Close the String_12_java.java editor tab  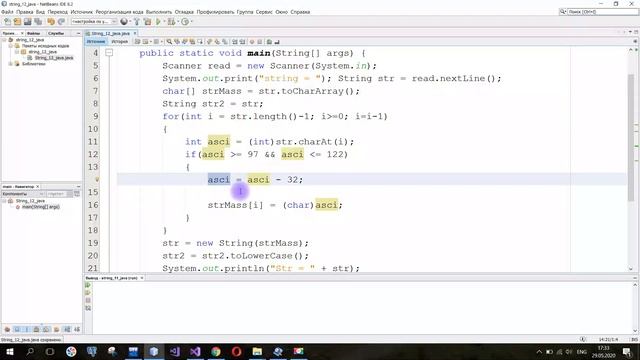click(x=135, y=33)
